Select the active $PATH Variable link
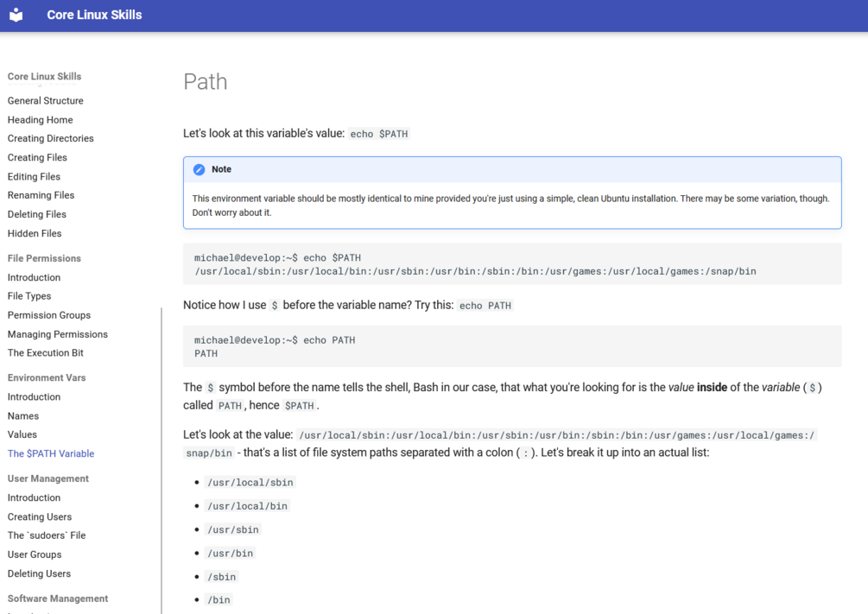This screenshot has width=868, height=614. [51, 453]
